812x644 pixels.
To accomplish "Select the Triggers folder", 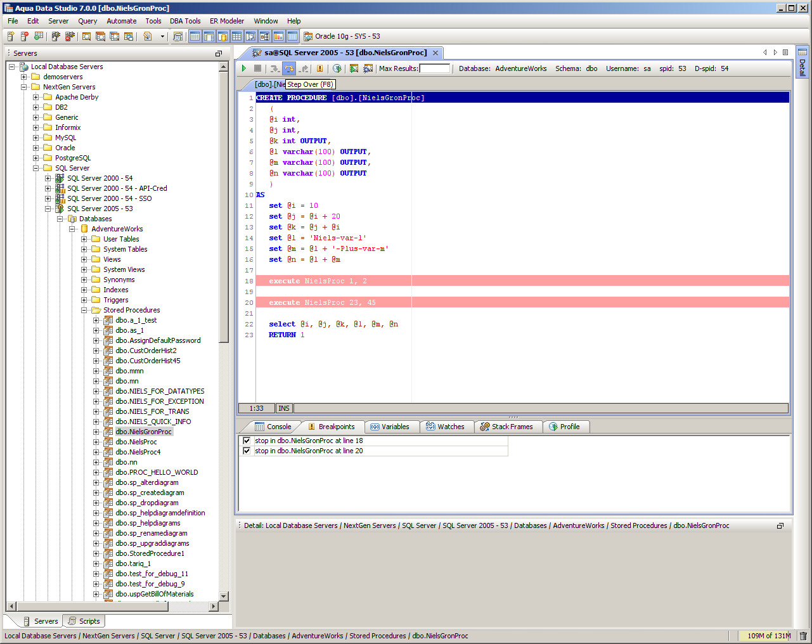I will coord(116,300).
